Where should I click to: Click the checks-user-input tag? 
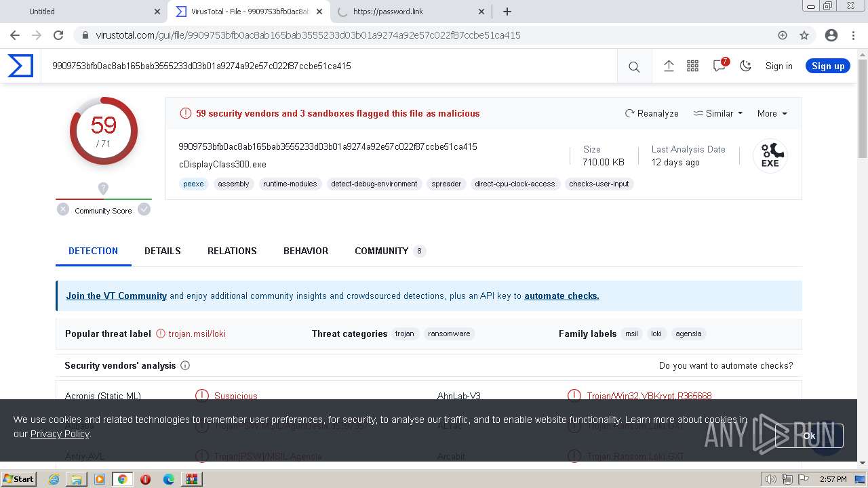tap(599, 184)
